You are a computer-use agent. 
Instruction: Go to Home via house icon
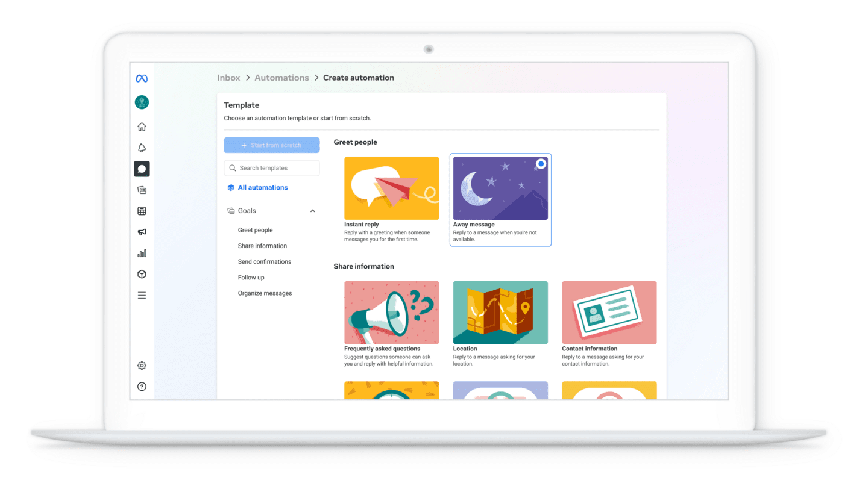(142, 126)
